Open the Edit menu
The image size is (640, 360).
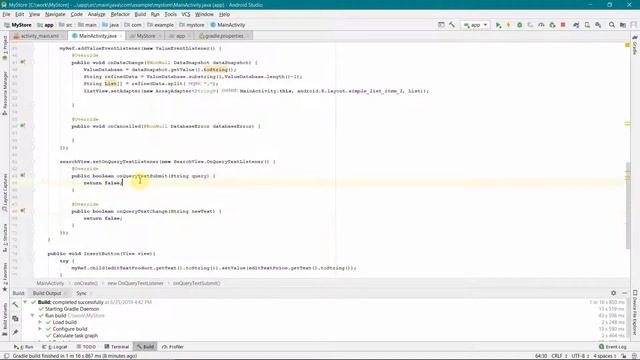coord(20,14)
